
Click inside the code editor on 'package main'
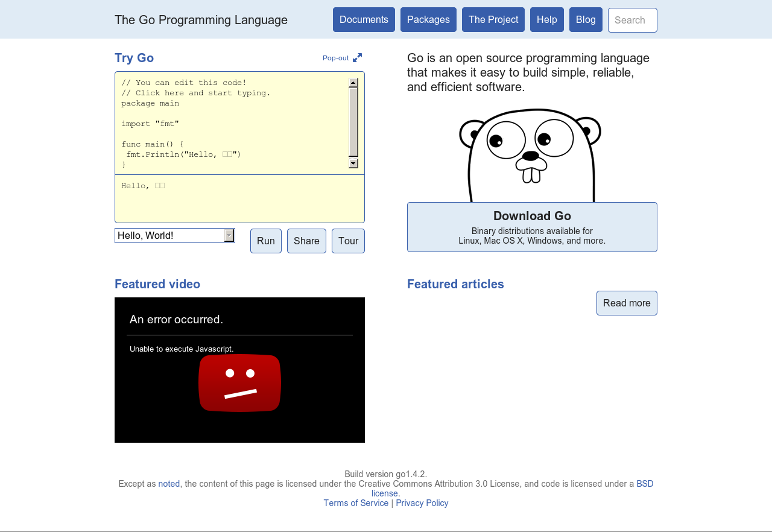point(150,103)
